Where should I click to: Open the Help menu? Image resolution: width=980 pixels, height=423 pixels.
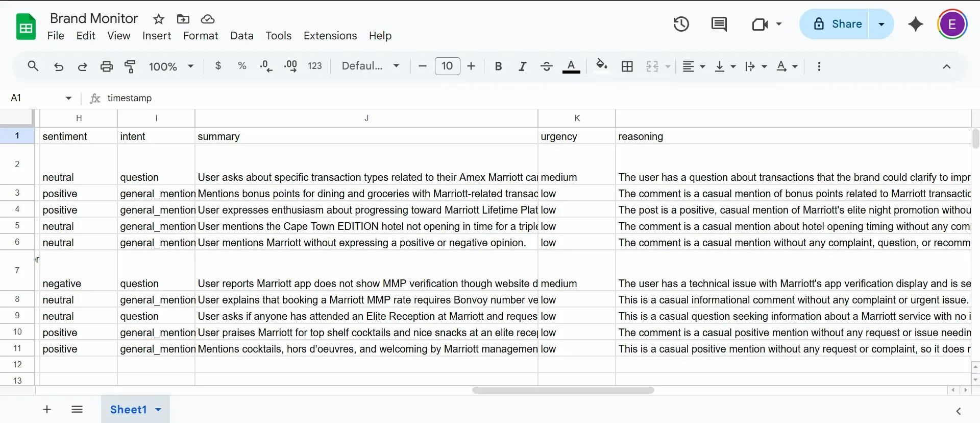380,36
